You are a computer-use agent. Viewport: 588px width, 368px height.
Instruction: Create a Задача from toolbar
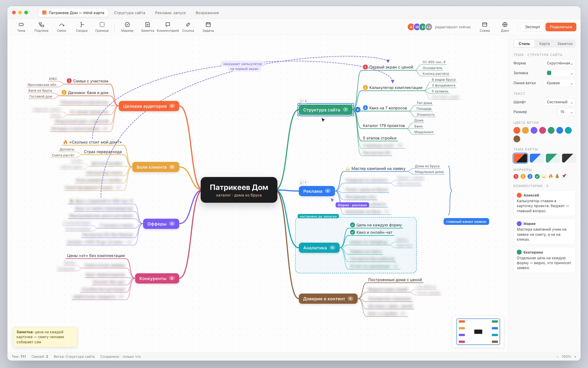click(x=208, y=27)
